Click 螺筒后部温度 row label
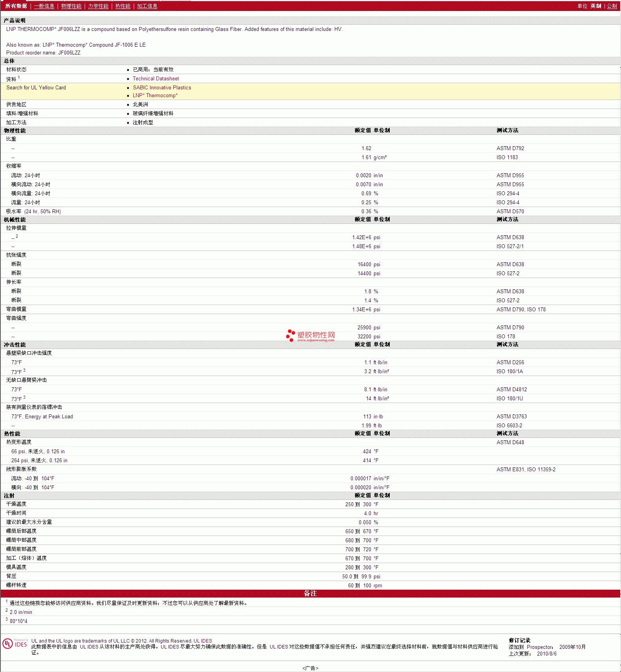 point(21,531)
